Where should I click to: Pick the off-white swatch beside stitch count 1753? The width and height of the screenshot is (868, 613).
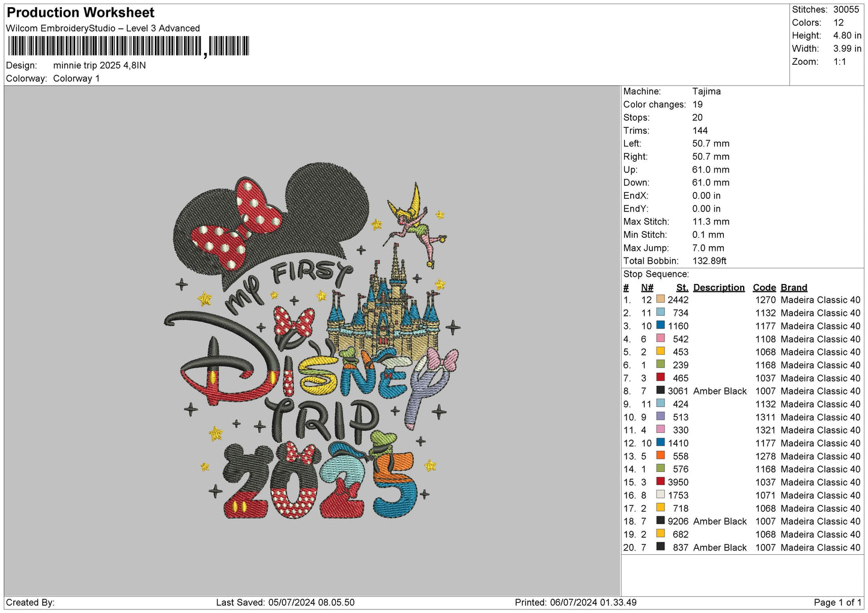(x=661, y=494)
